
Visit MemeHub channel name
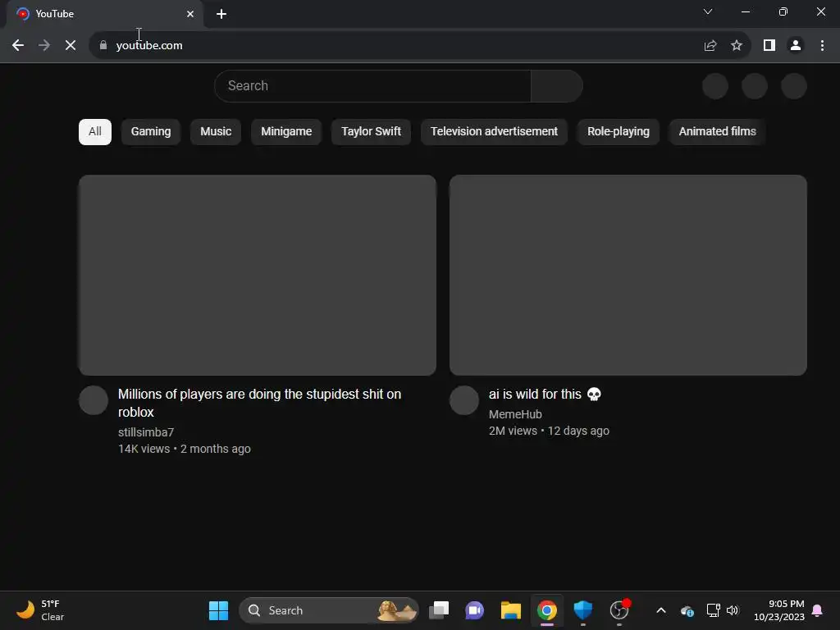[515, 414]
